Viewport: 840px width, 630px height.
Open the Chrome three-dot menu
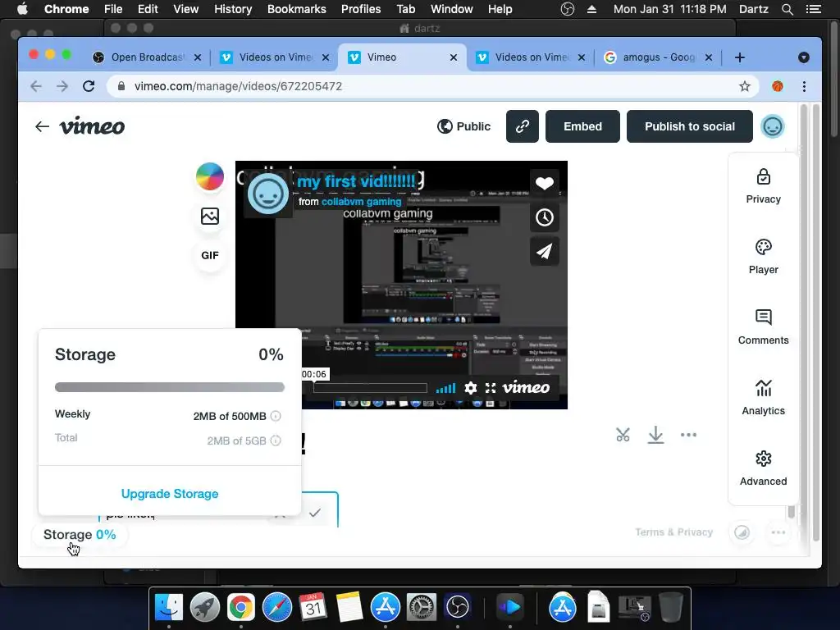804,86
